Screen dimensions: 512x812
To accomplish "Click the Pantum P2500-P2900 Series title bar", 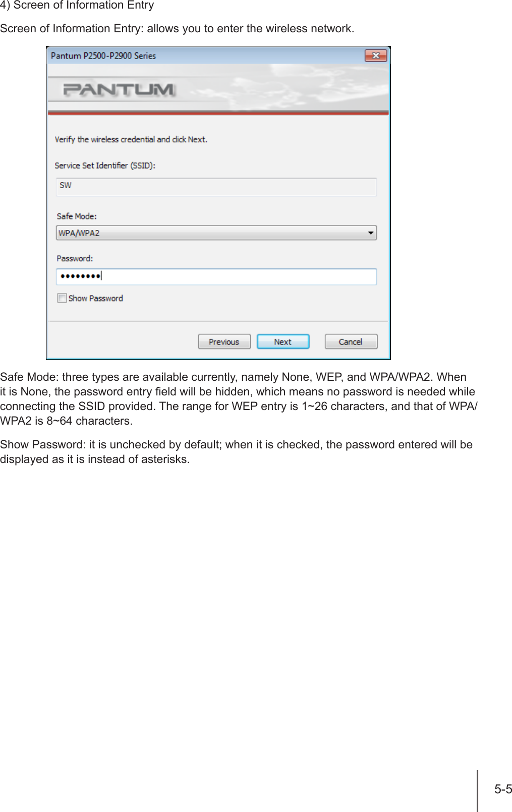I will pyautogui.click(x=207, y=55).
